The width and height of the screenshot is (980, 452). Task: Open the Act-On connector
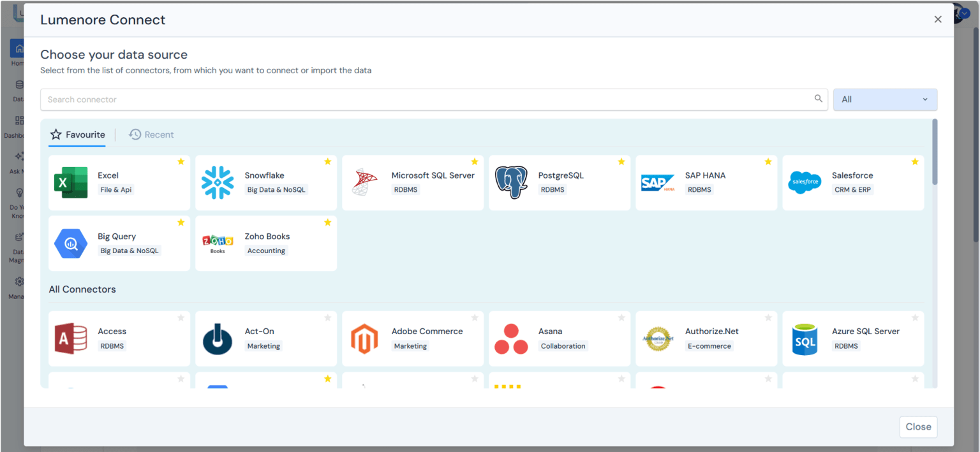pos(265,338)
